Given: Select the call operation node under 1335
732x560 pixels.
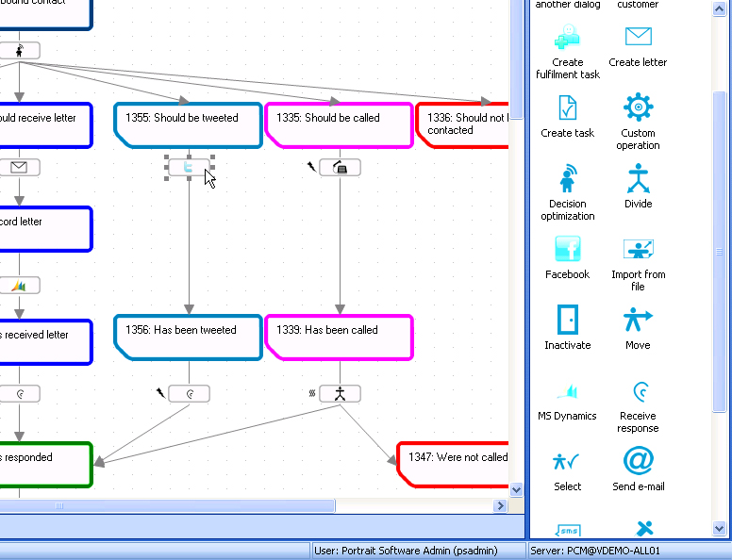Looking at the screenshot, I should click(340, 167).
